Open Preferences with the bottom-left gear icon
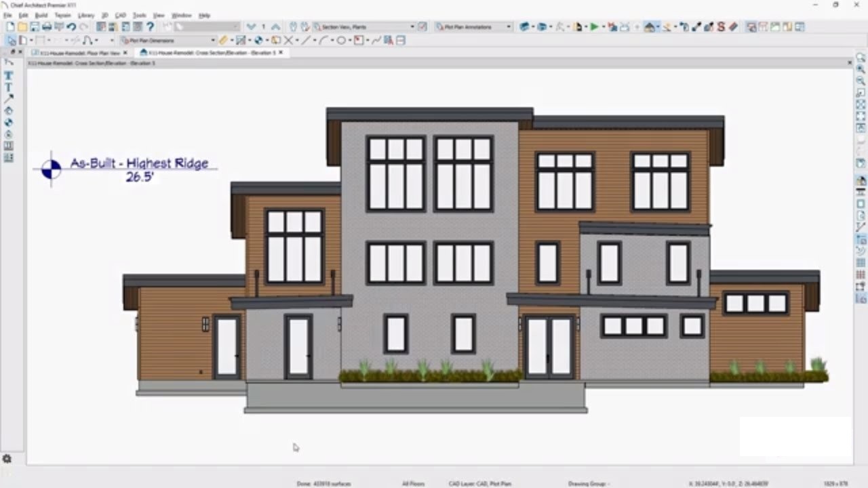Screen dimensions: 868x488 coord(7,459)
